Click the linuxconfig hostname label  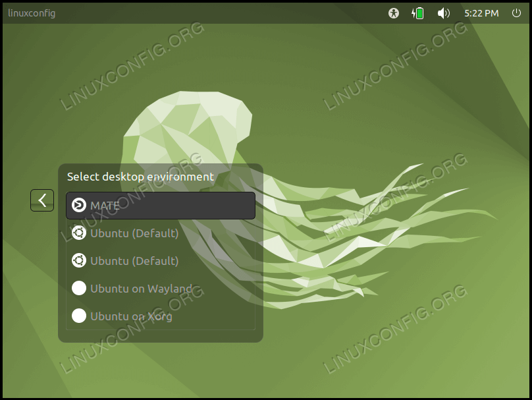32,13
